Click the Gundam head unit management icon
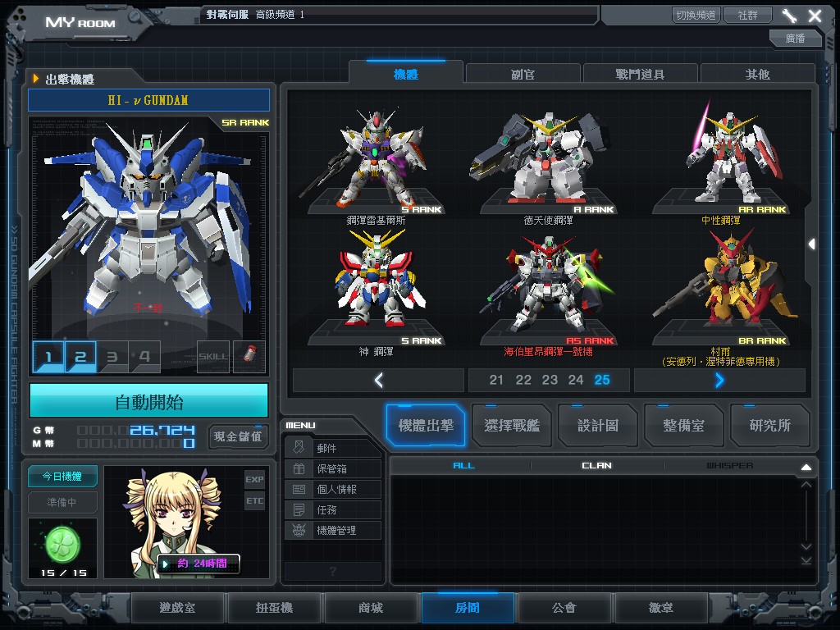The width and height of the screenshot is (840, 630). point(299,530)
